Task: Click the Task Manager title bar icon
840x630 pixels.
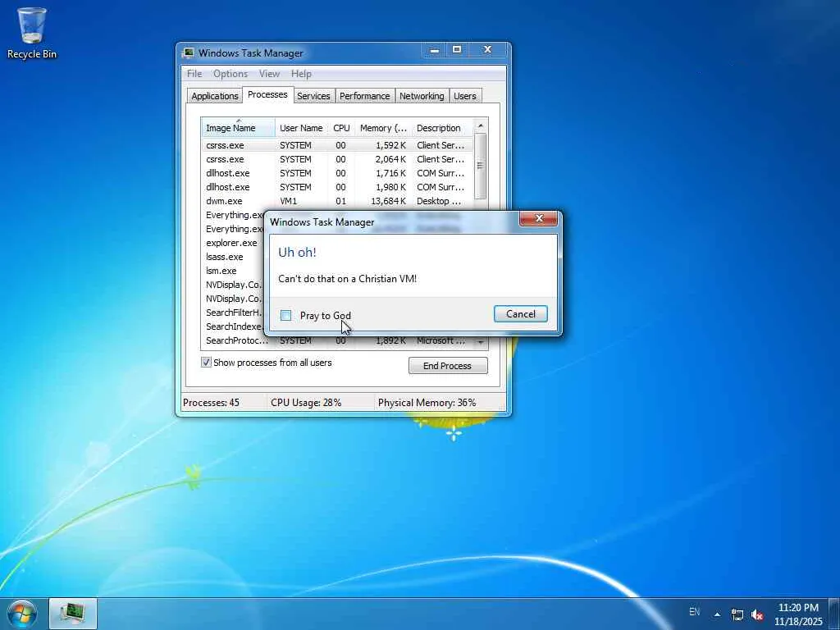Action: (189, 52)
